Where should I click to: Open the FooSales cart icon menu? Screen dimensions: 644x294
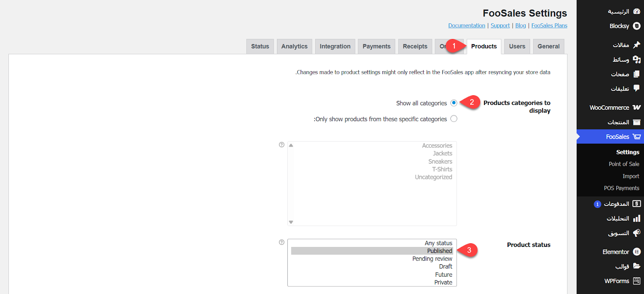[x=636, y=137]
